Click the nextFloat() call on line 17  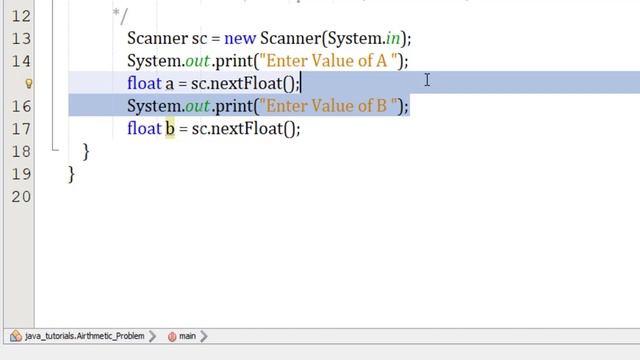[x=253, y=129]
